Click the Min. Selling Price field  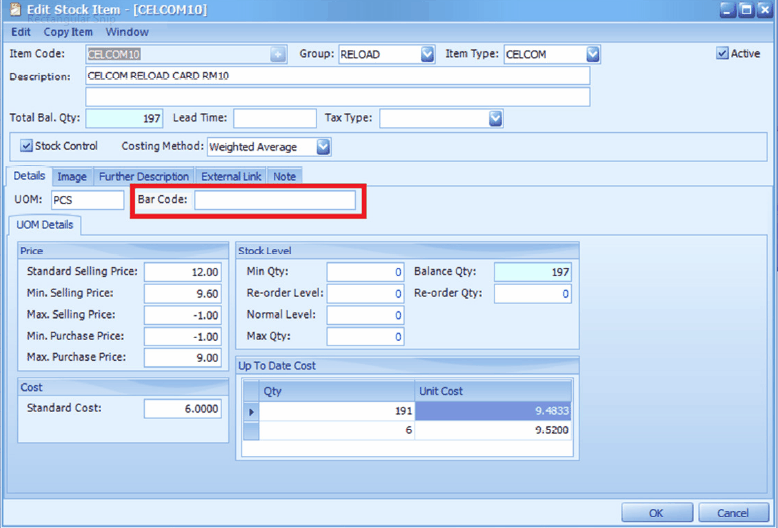[183, 294]
